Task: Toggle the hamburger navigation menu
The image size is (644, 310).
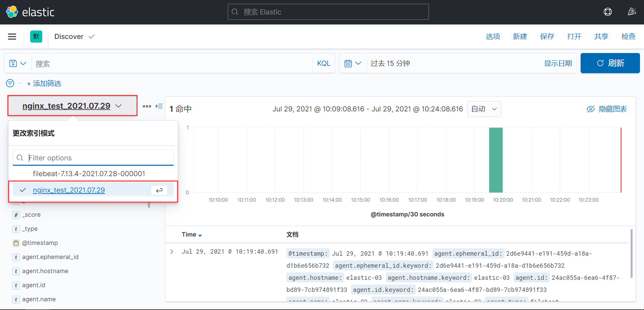Action: pos(12,37)
